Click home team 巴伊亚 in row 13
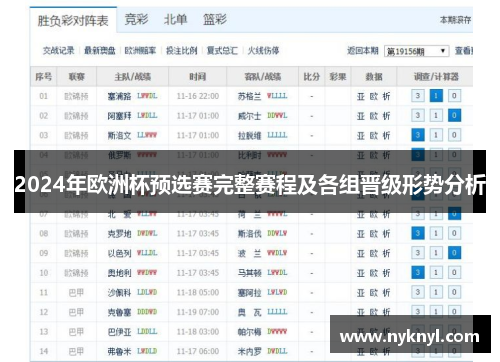500x362 pixels. [x=119, y=332]
